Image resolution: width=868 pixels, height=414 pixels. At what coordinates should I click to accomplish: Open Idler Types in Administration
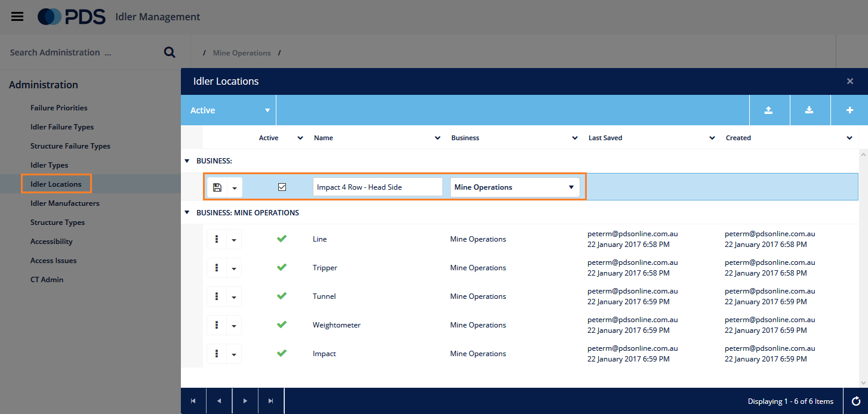point(50,165)
